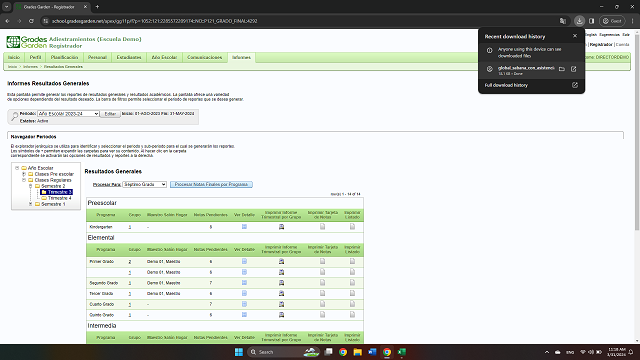Click the Editar button next to Periodo
Viewport: 640px width, 360px height.
click(x=110, y=114)
